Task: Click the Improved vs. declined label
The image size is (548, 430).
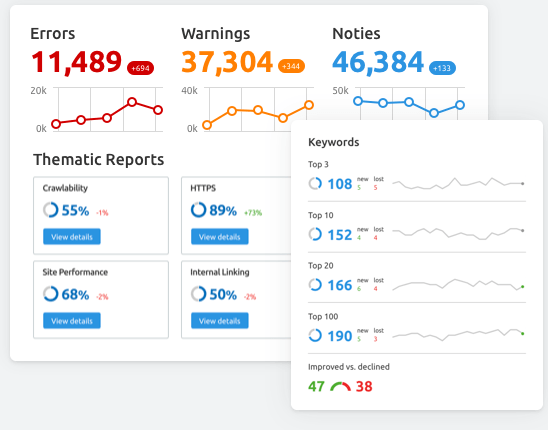Action: pyautogui.click(x=349, y=367)
